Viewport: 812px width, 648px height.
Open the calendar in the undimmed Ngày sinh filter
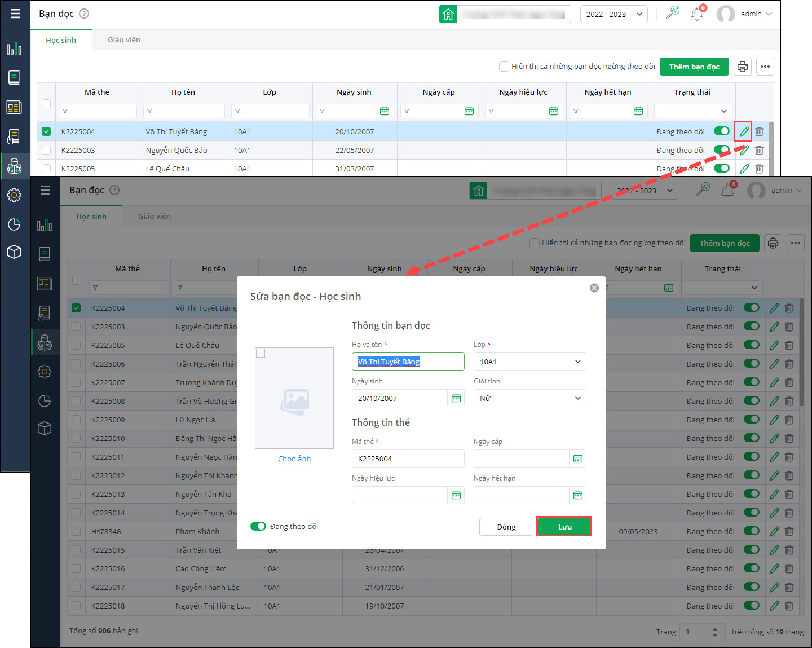point(385,111)
